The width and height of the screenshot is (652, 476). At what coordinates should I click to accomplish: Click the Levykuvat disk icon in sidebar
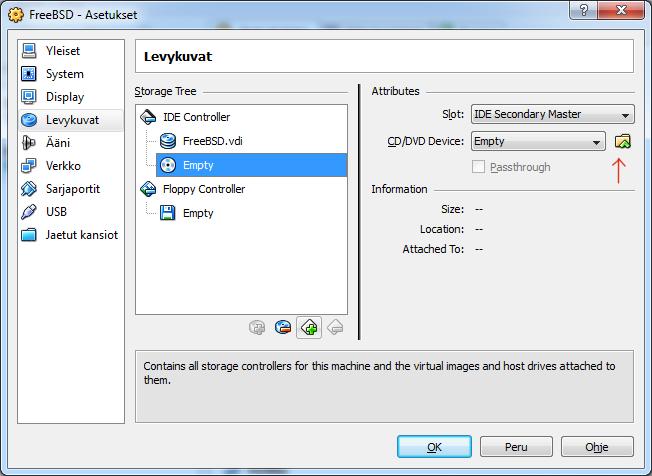pyautogui.click(x=29, y=120)
